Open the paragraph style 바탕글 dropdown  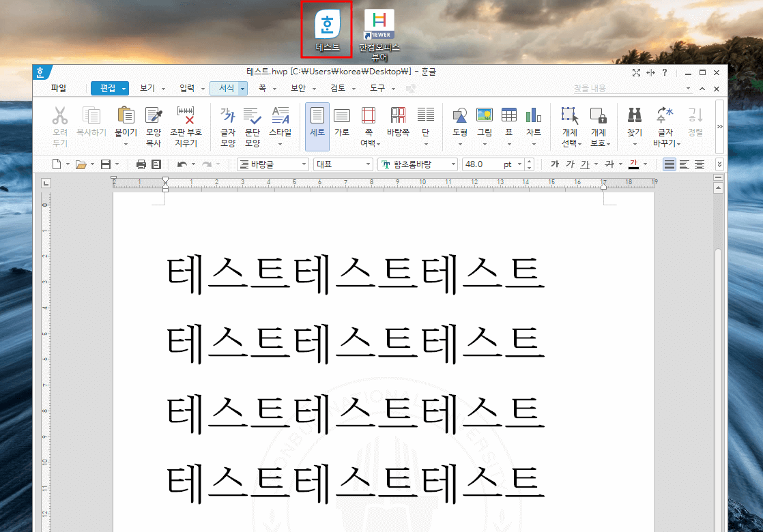point(304,164)
